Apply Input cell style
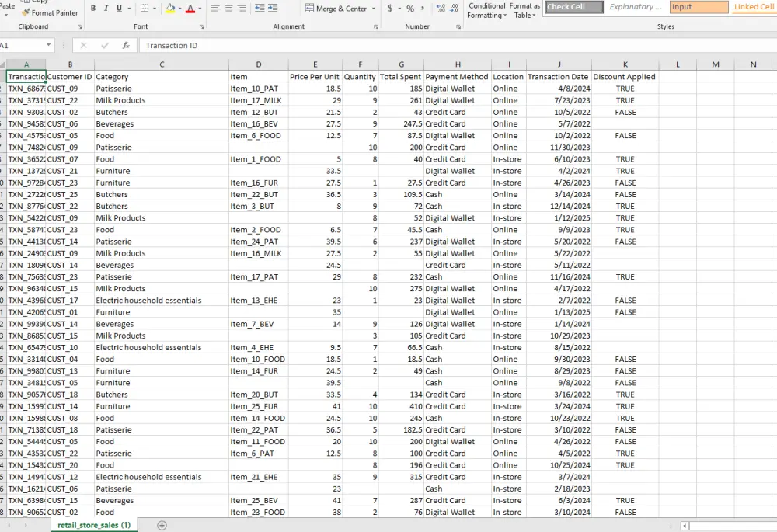The width and height of the screenshot is (777, 532). click(699, 7)
